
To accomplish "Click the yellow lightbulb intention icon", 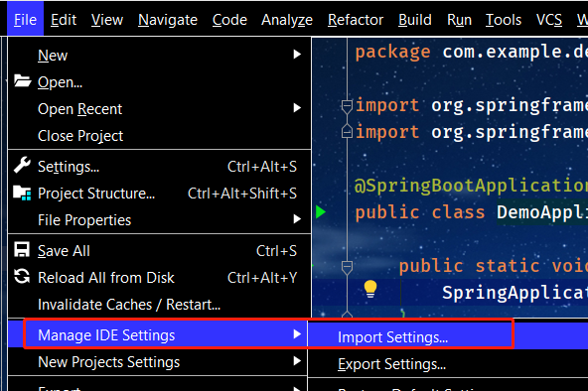I will pos(370,289).
